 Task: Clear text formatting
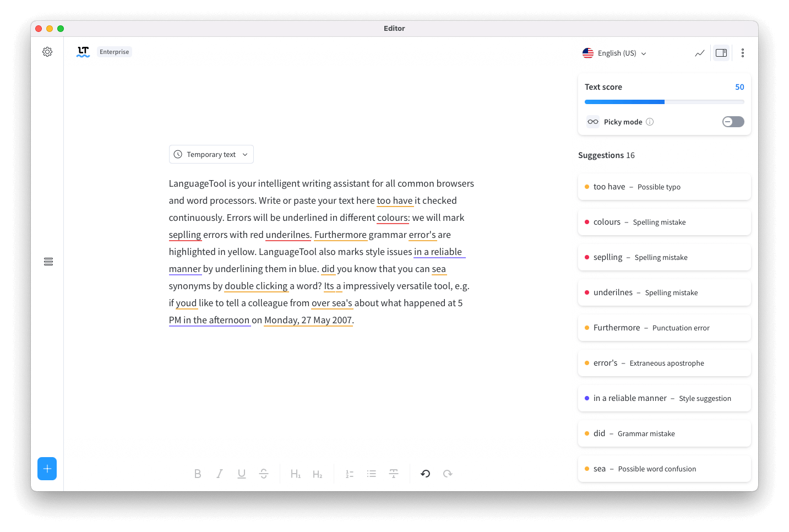click(394, 474)
